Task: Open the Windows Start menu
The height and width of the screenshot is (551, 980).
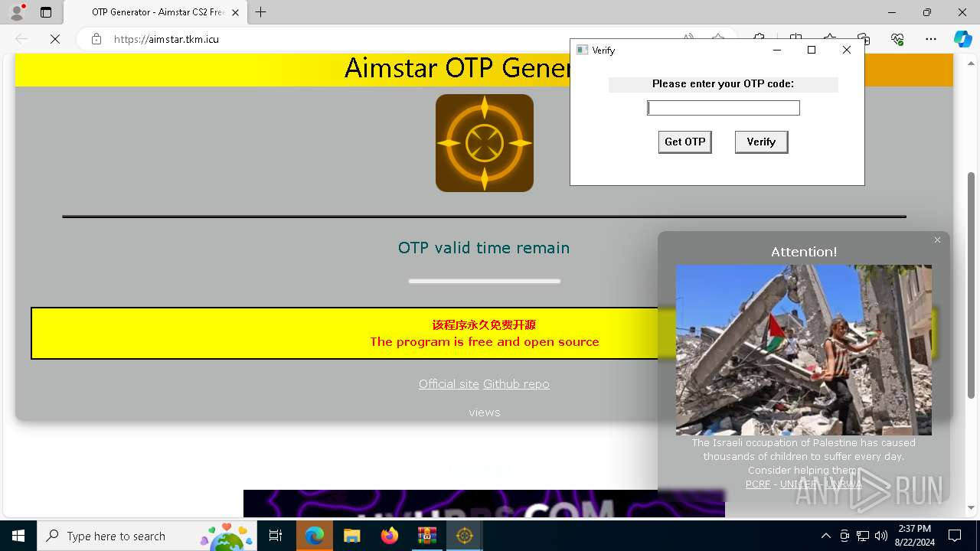Action: (x=18, y=536)
